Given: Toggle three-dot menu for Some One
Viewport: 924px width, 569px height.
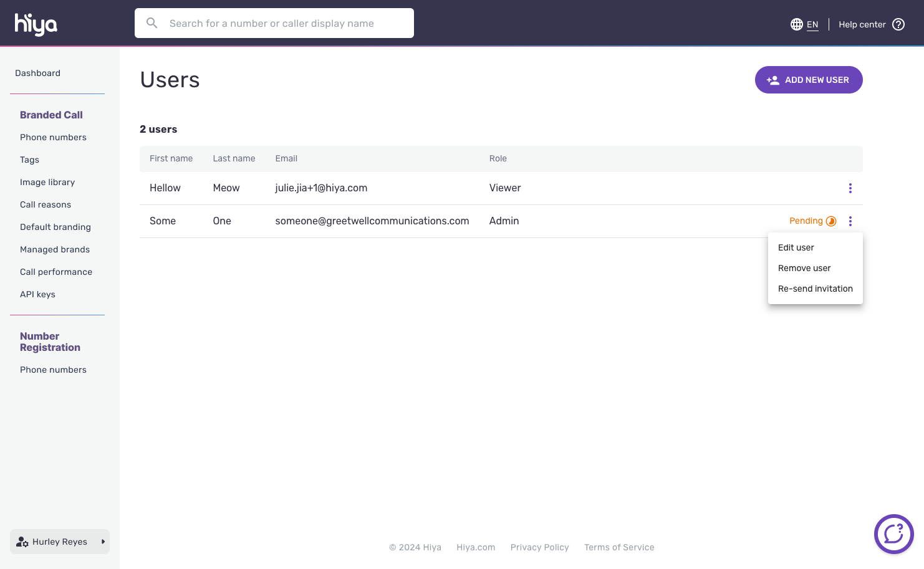Looking at the screenshot, I should click(x=850, y=221).
